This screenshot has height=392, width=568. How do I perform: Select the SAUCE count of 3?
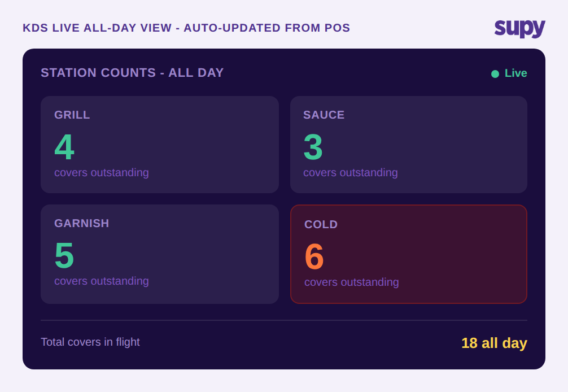pyautogui.click(x=313, y=147)
